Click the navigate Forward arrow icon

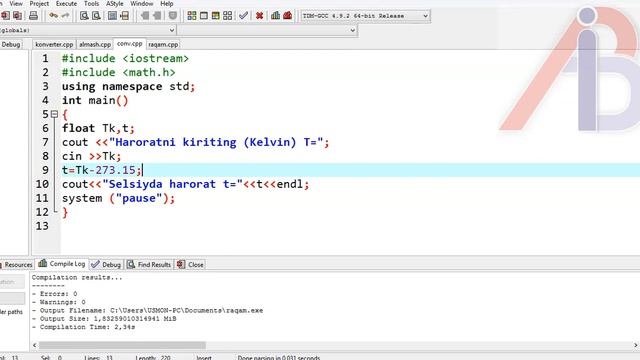pos(157,16)
